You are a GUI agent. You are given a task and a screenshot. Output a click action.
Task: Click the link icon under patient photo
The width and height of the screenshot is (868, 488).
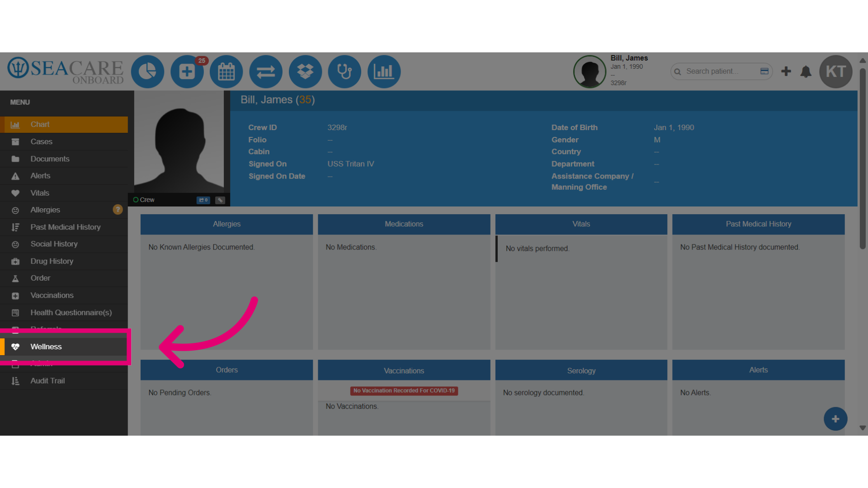(x=220, y=200)
